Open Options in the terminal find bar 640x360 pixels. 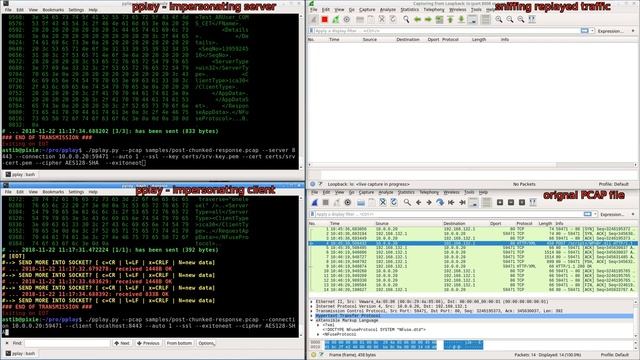pos(206,343)
